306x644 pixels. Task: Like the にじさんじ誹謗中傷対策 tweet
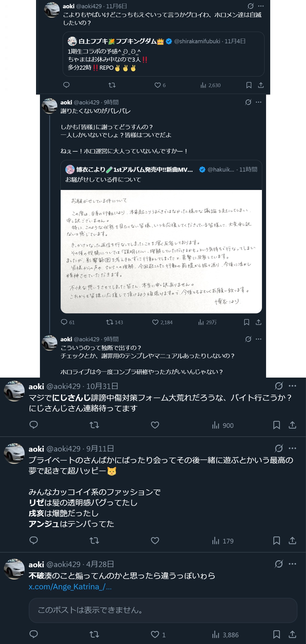[x=155, y=425]
